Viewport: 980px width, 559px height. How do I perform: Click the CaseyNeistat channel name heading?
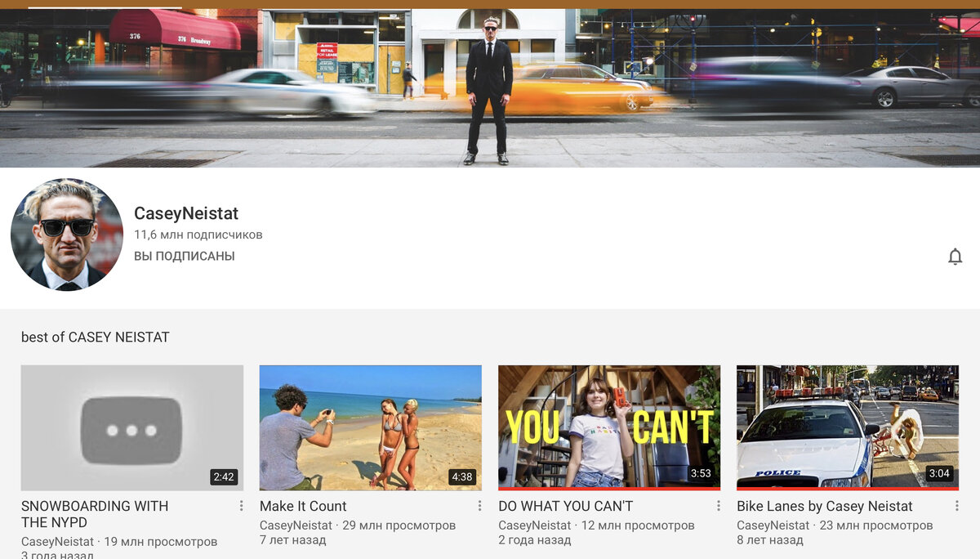[x=186, y=213]
